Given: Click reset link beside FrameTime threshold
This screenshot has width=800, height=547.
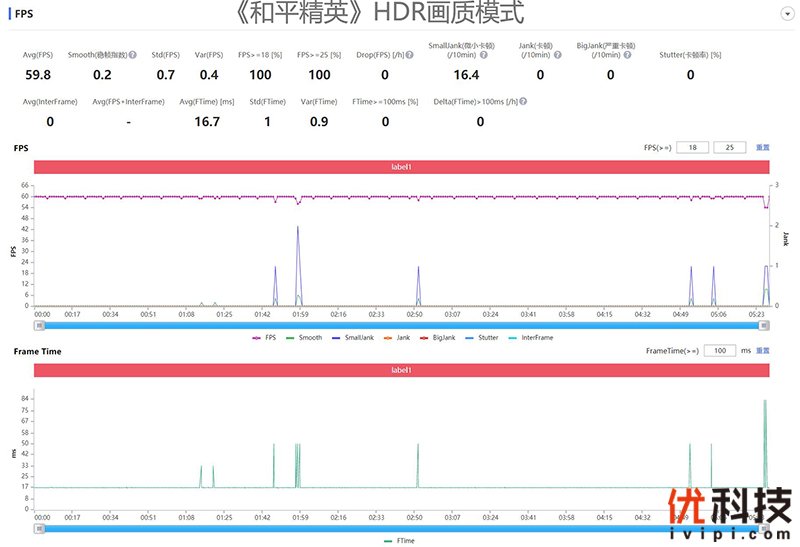Looking at the screenshot, I should click(762, 351).
